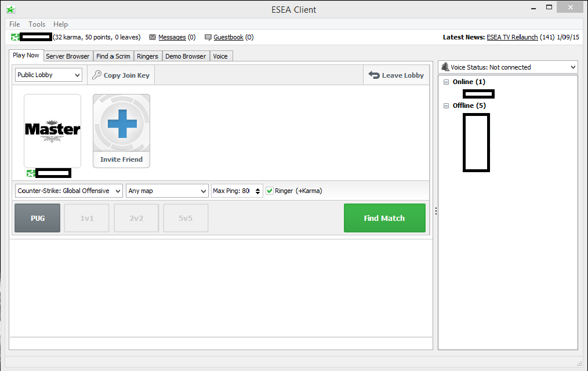
Task: Select the PUG mode button
Action: [x=38, y=218]
